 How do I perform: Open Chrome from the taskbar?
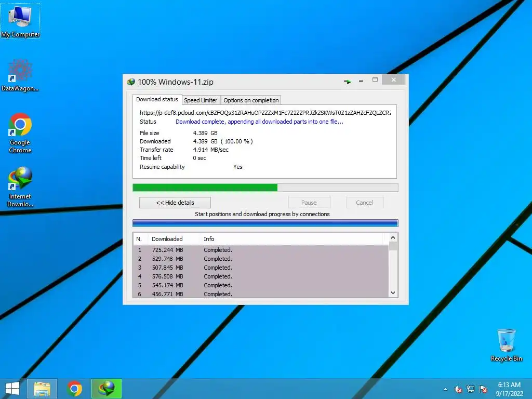click(74, 389)
